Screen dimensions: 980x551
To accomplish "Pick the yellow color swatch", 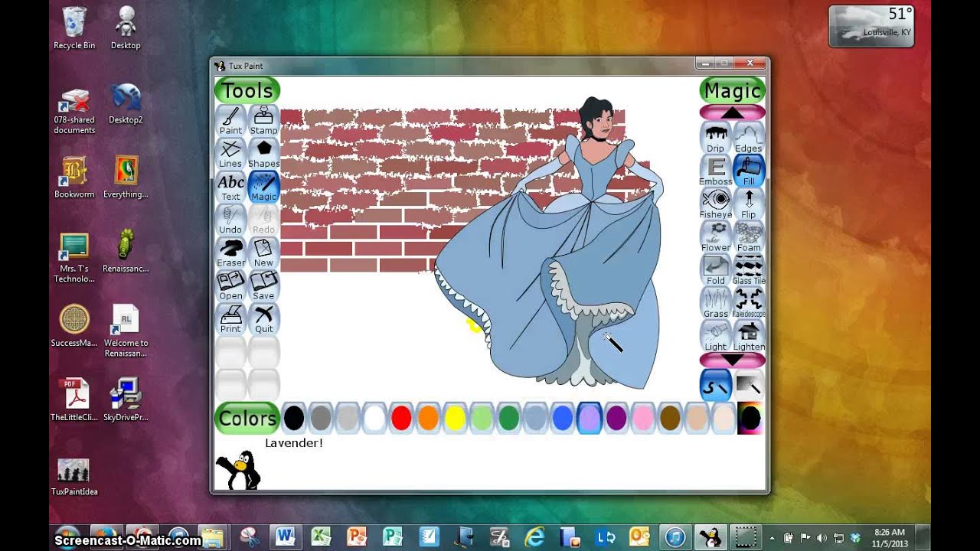I will (x=455, y=418).
